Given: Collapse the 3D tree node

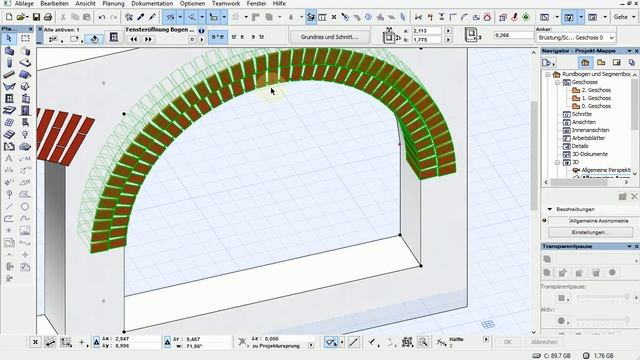Looking at the screenshot, I should (x=557, y=162).
